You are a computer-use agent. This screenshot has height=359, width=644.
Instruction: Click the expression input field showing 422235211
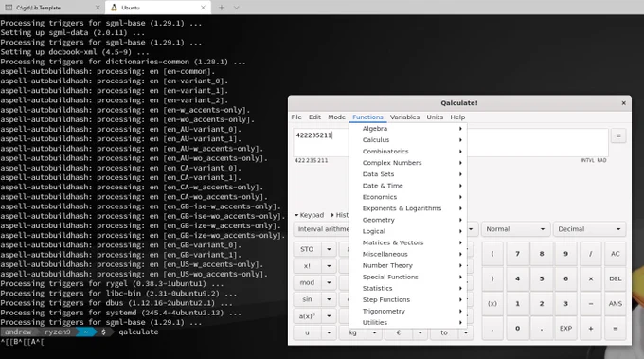[x=451, y=142]
